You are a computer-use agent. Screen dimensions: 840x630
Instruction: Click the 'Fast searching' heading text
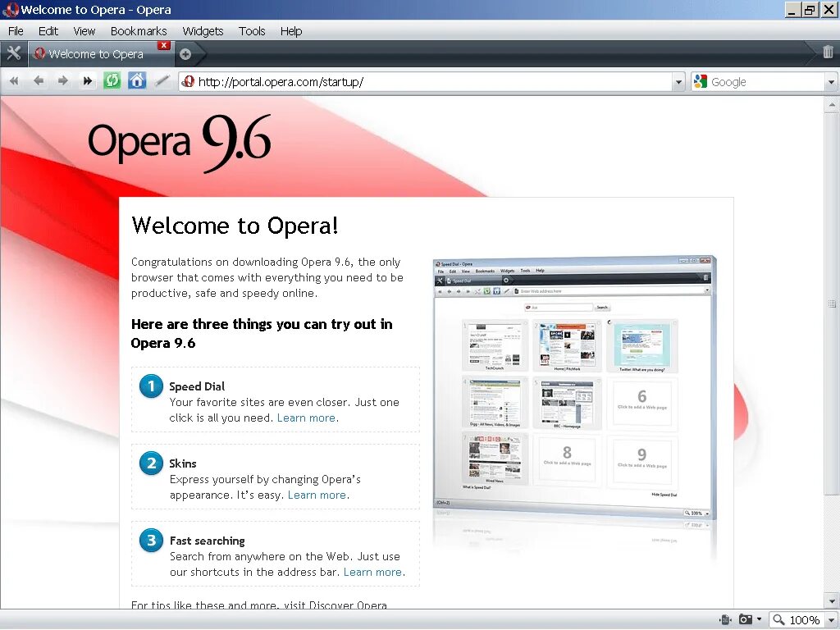coord(208,541)
